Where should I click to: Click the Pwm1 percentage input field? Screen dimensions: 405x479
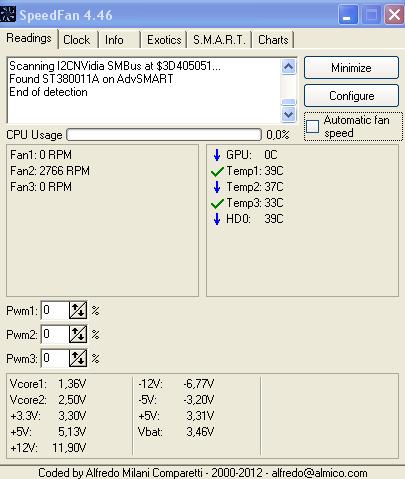[x=55, y=310]
